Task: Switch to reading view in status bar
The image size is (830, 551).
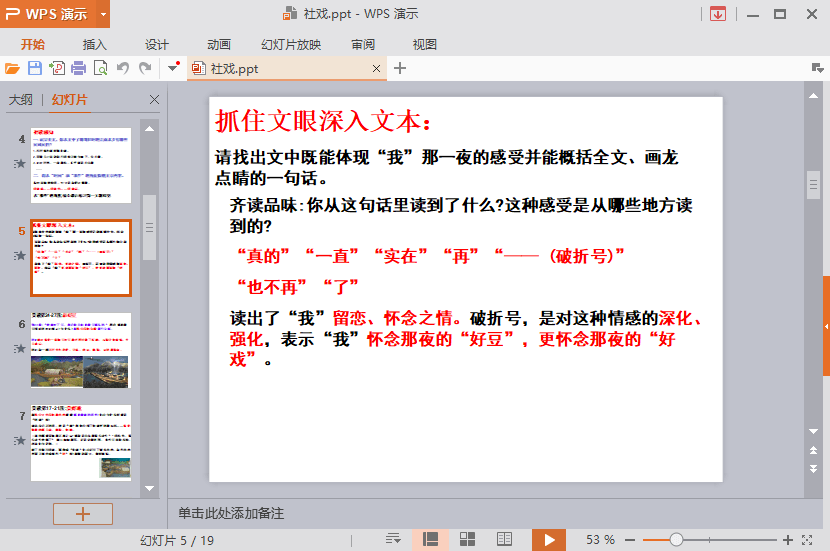Action: tap(505, 539)
